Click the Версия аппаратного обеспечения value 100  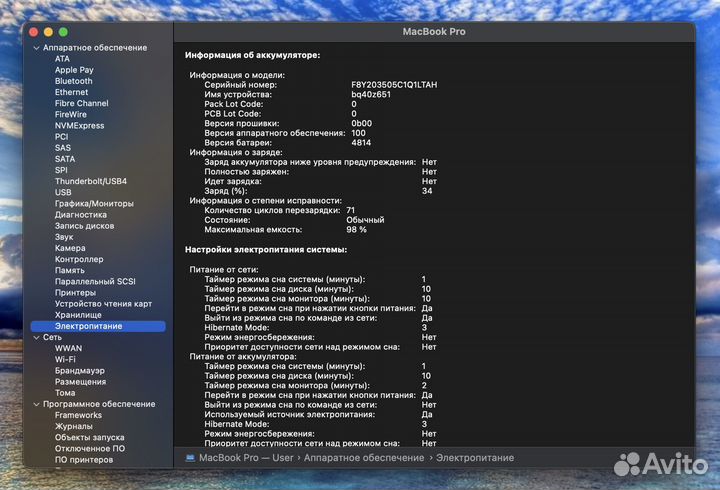358,133
